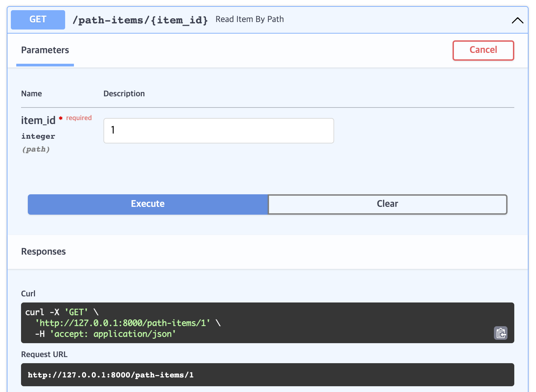Clear the response results
This screenshot has height=392, width=536.
click(x=387, y=204)
